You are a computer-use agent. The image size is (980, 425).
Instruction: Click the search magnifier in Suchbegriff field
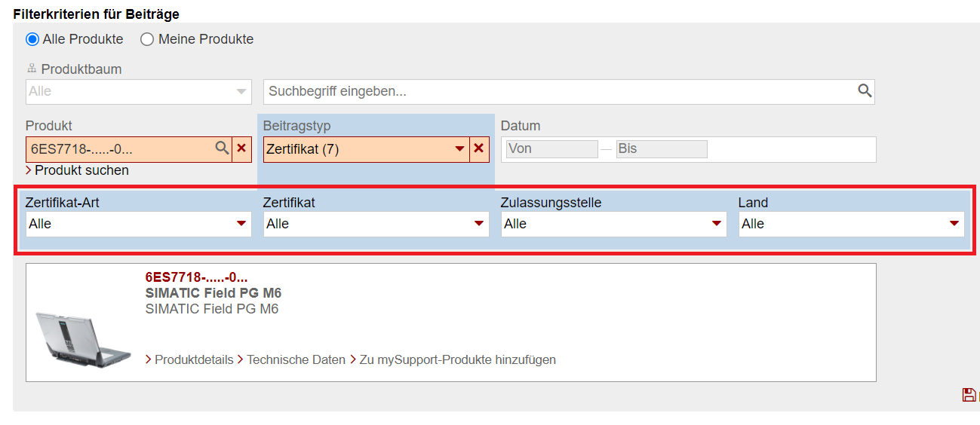(x=865, y=91)
